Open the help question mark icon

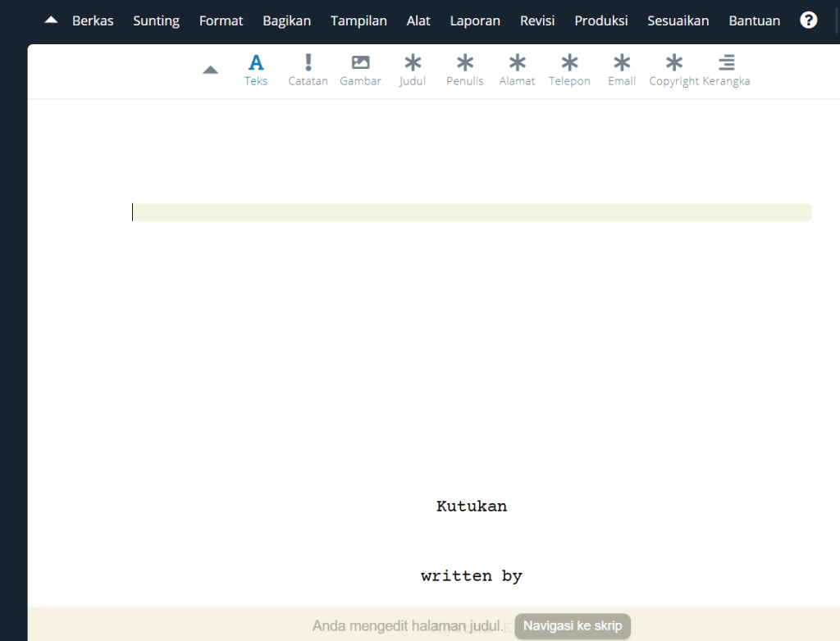809,20
